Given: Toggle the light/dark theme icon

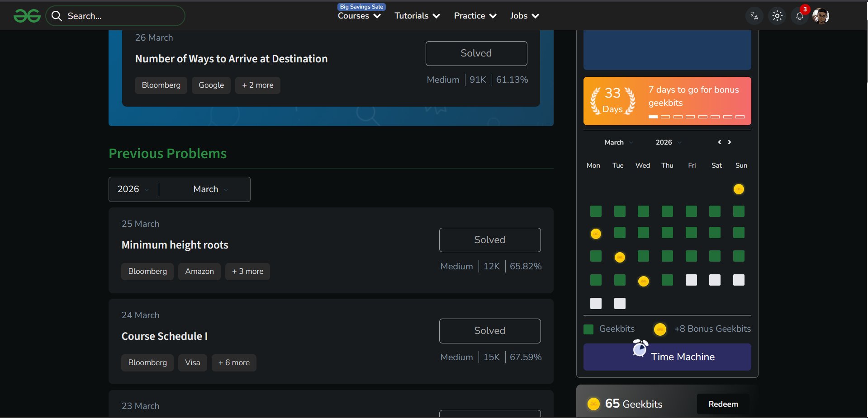Looking at the screenshot, I should [x=777, y=16].
